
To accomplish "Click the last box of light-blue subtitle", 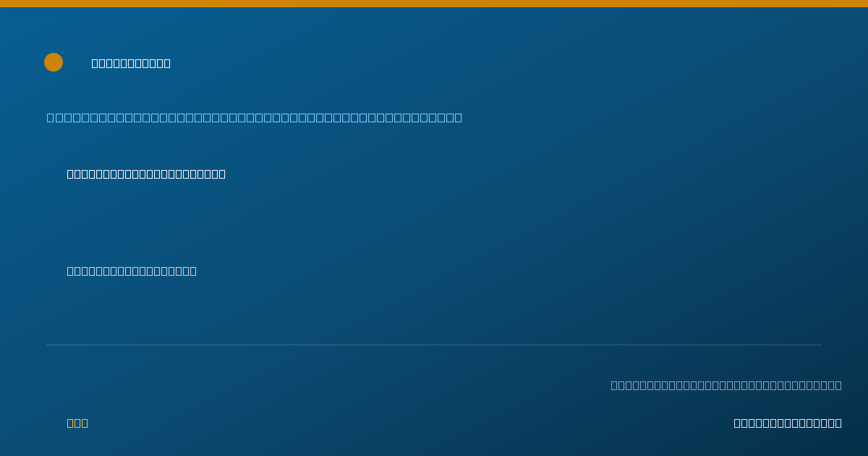I will point(459,117).
